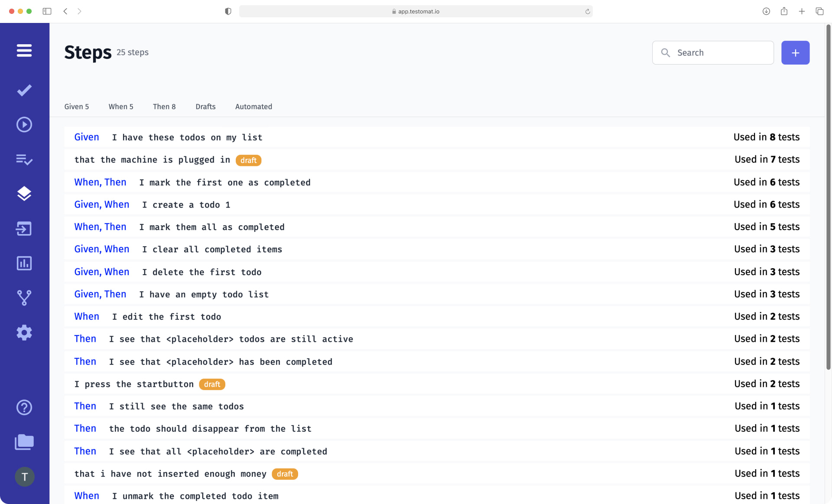Switch to the Drafts tab

click(205, 106)
